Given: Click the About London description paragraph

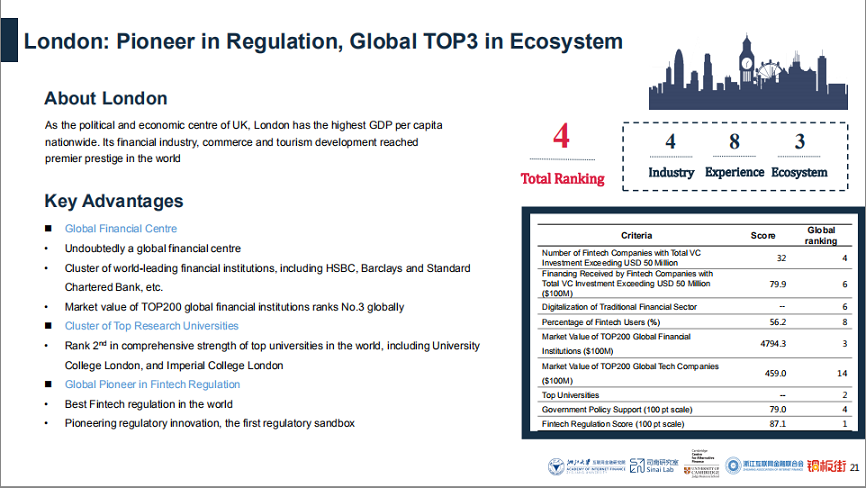Looking at the screenshot, I should tap(244, 142).
